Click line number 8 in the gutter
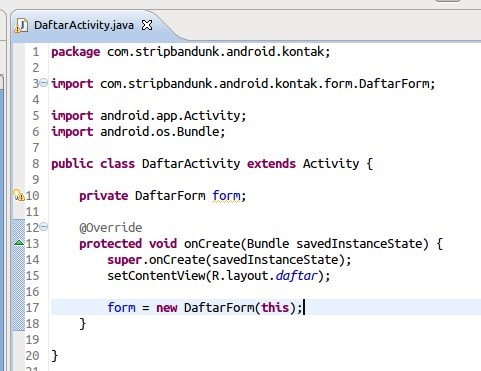Viewport: 481px width, 371px height. click(36, 164)
